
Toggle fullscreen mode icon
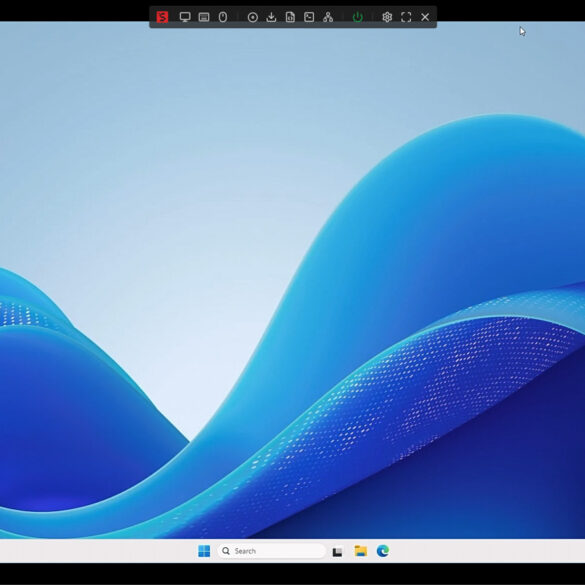point(406,17)
